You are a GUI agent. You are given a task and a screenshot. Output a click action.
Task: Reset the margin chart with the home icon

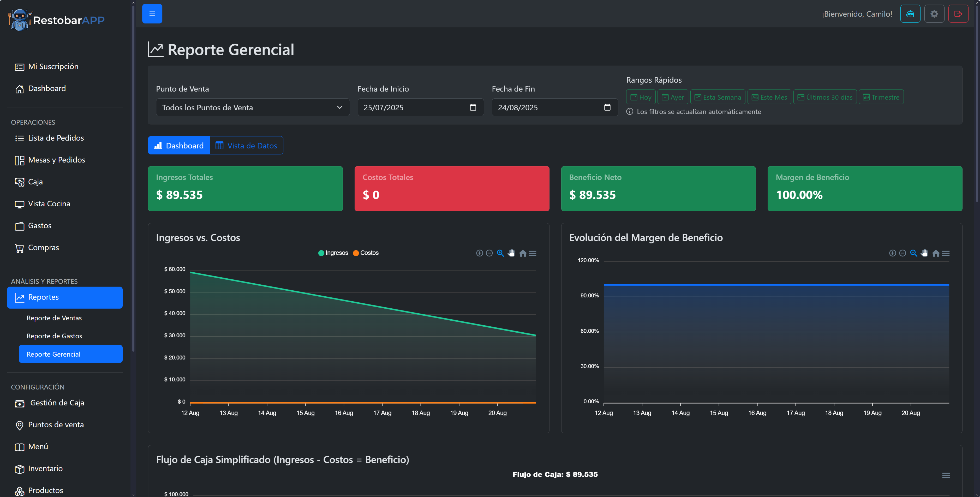tap(935, 253)
